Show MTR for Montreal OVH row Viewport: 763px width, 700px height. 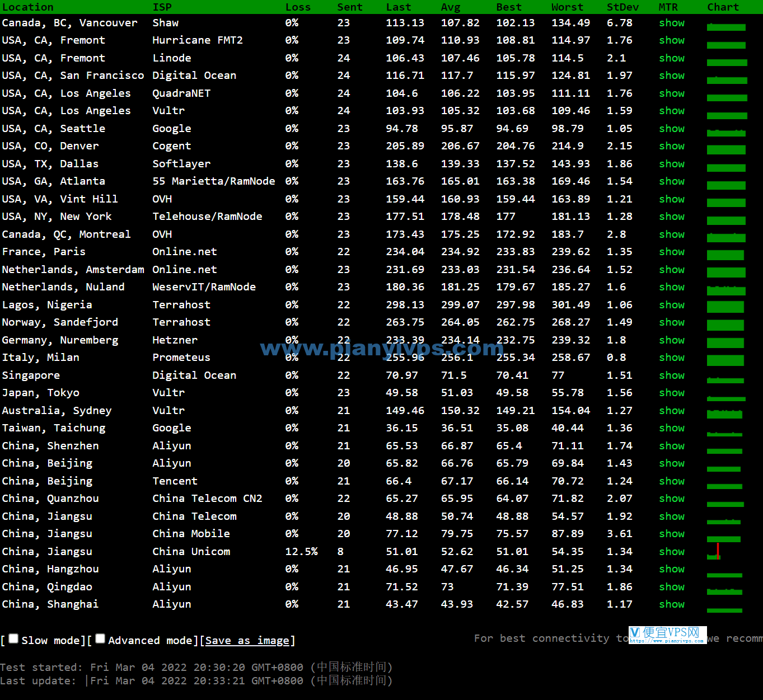[672, 234]
